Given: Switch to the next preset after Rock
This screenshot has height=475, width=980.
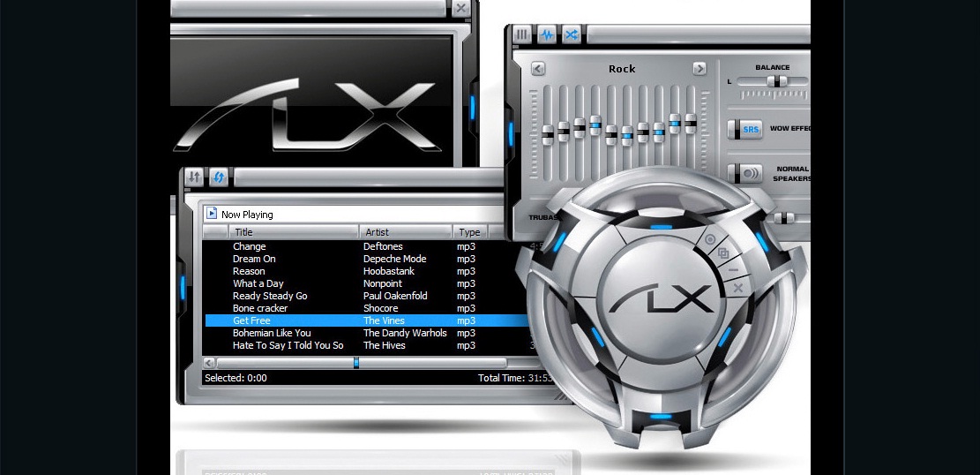Looking at the screenshot, I should 699,68.
